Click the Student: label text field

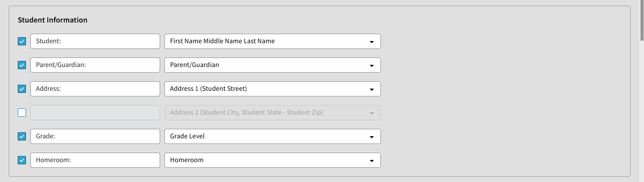point(95,42)
